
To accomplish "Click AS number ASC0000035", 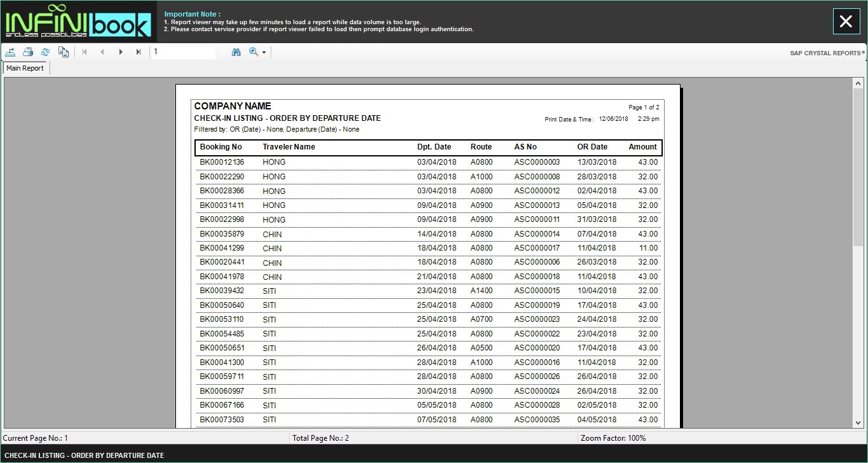I will coord(537,420).
